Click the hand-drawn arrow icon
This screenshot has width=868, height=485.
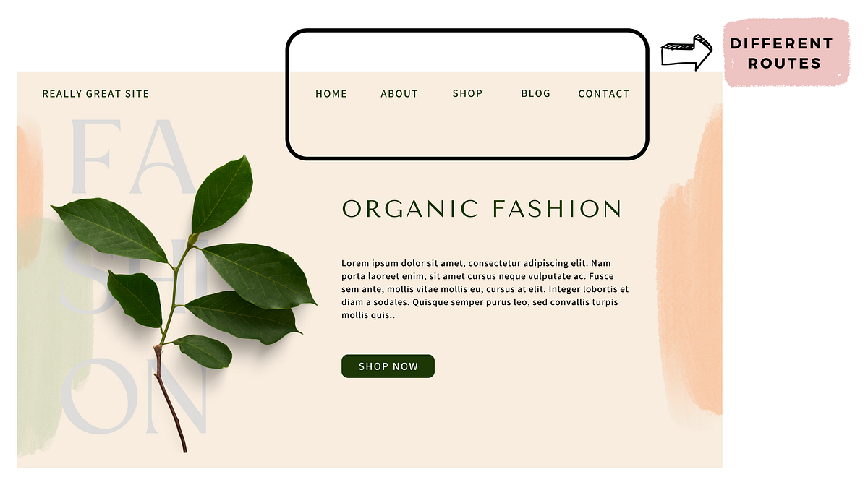tap(686, 53)
